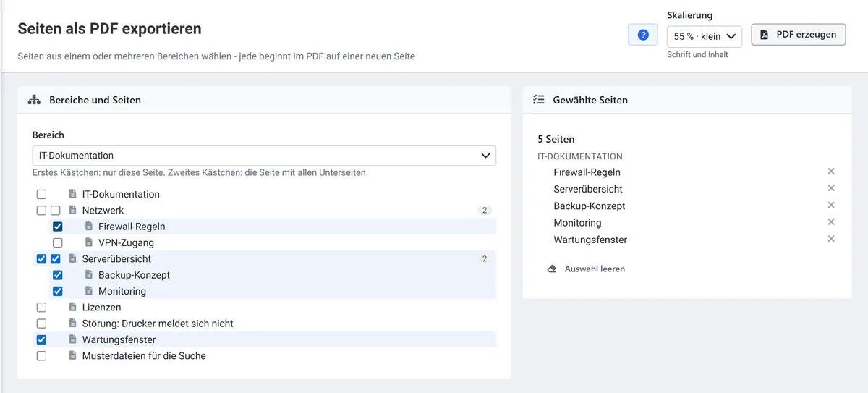This screenshot has height=393, width=868.
Task: Uncheck the first Serverübersicht checkbox
Action: (x=41, y=259)
